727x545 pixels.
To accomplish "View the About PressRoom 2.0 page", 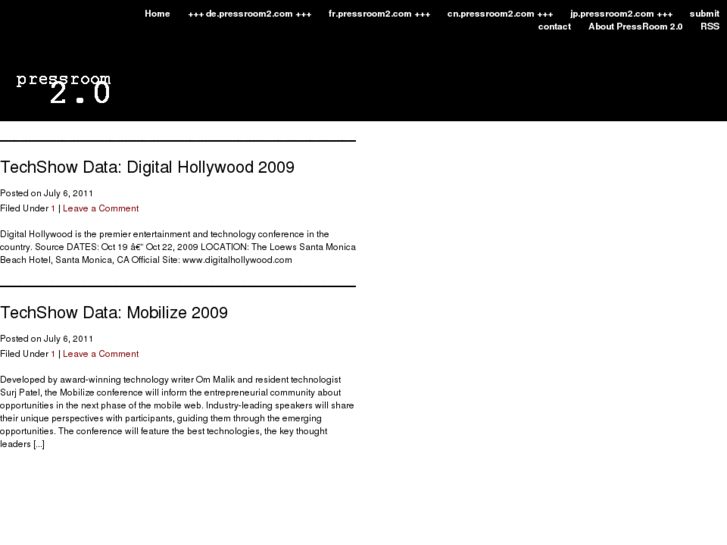I will click(635, 27).
